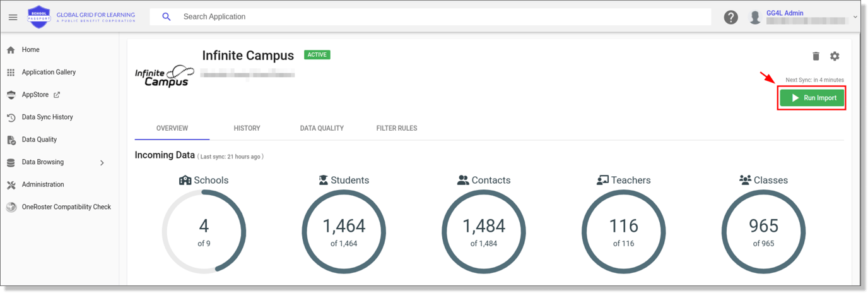The image size is (868, 293).
Task: Switch to the History tab
Action: coord(247,128)
